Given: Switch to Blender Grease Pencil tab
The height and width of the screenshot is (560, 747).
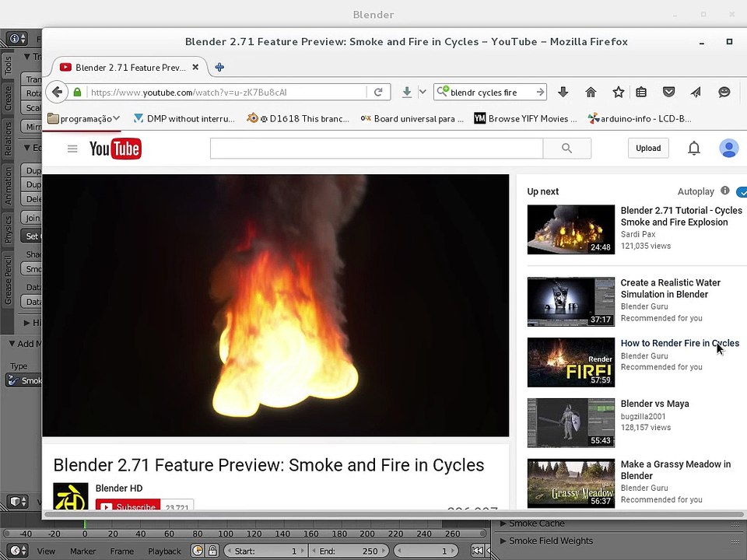Looking at the screenshot, I should pyautogui.click(x=8, y=279).
